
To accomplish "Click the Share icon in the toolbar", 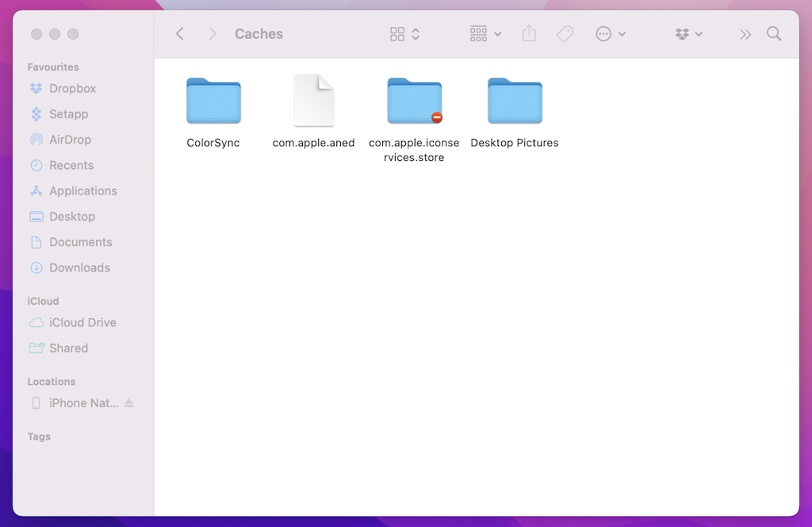I will coord(528,34).
